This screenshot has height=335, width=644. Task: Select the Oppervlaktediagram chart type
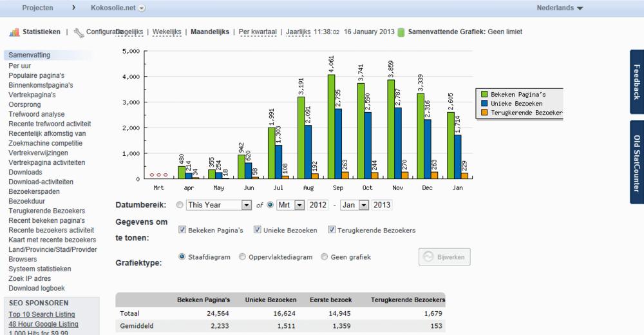[x=242, y=256]
